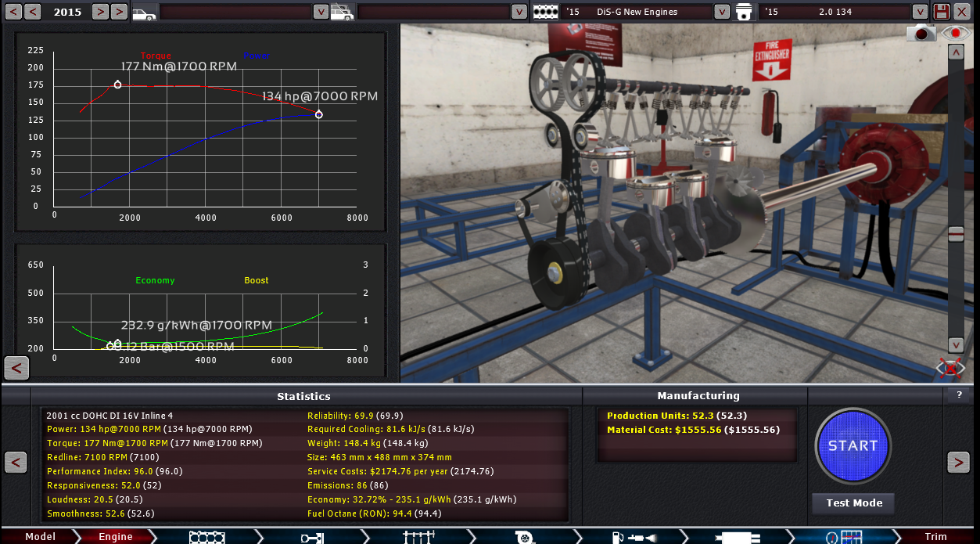Image resolution: width=980 pixels, height=544 pixels.
Task: Expand the 2.0 134 variant dropdown
Action: coord(921,12)
